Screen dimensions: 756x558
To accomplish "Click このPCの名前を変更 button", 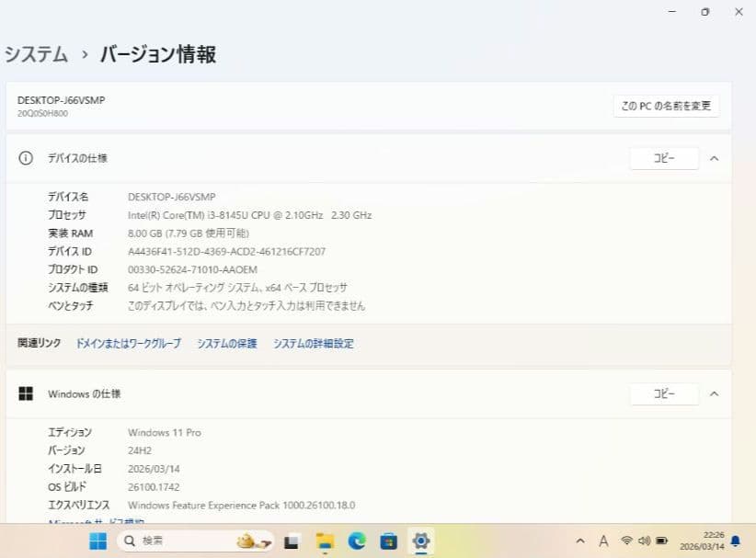I will point(666,105).
